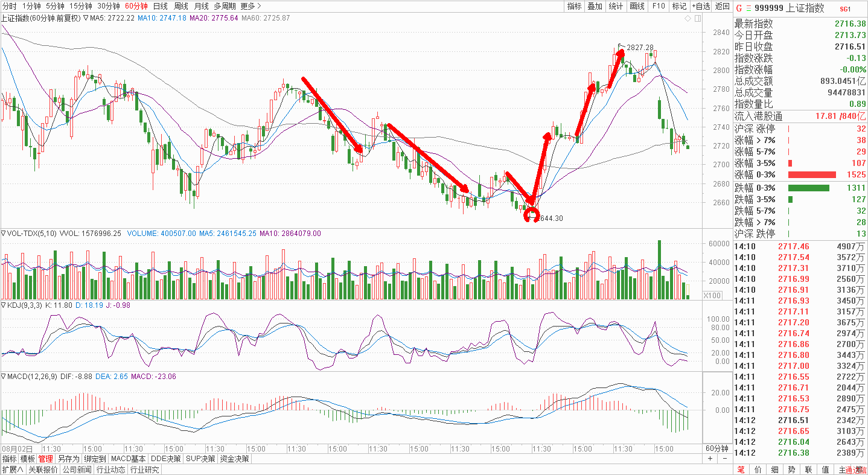
Task: Select the 筹 chips tab
Action: tap(859, 470)
